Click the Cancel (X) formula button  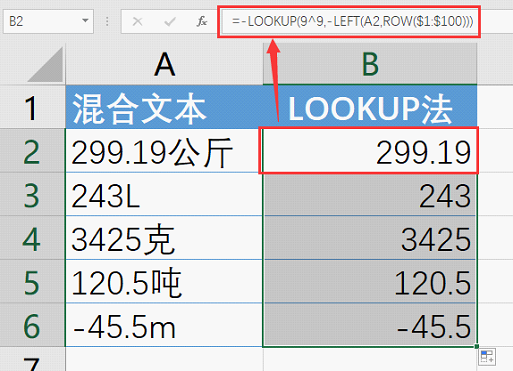[x=137, y=22]
